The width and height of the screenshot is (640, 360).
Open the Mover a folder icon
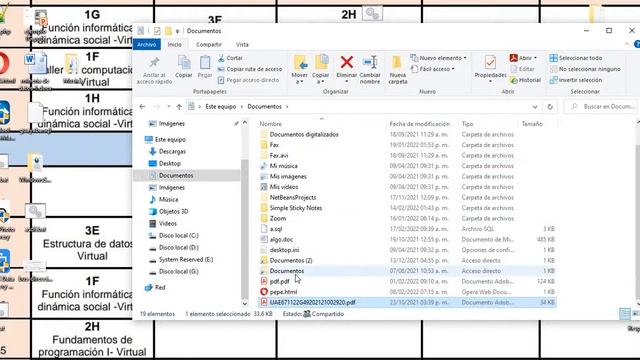click(x=300, y=62)
